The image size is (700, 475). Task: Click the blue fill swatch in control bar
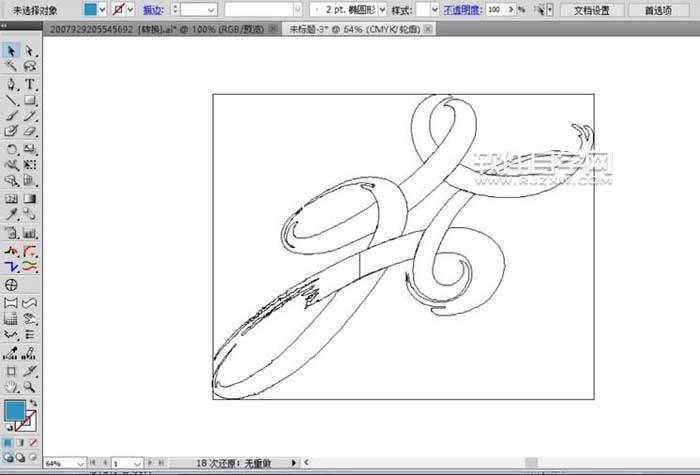90,9
